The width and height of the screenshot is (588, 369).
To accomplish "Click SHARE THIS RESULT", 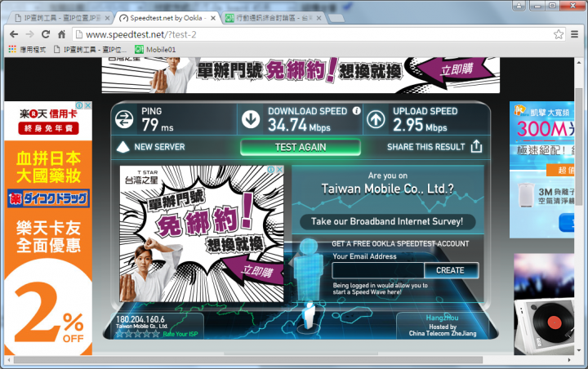I will tap(425, 147).
